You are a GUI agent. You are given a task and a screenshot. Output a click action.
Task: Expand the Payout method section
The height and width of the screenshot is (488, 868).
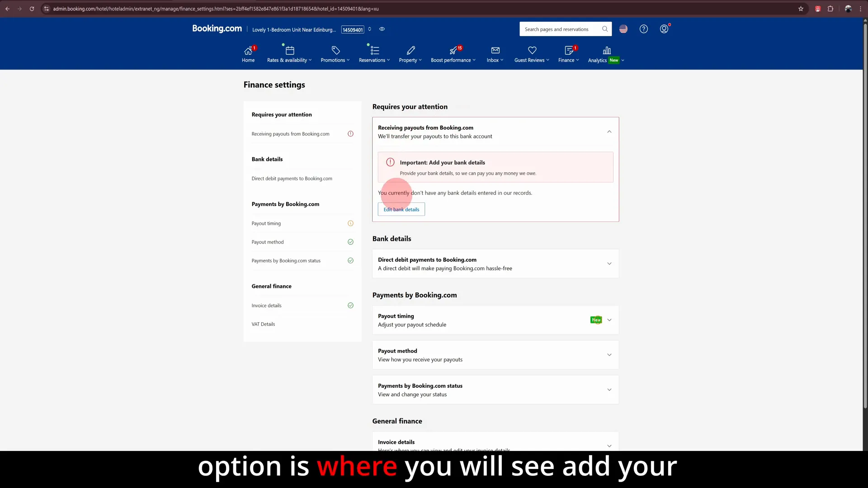click(x=609, y=355)
